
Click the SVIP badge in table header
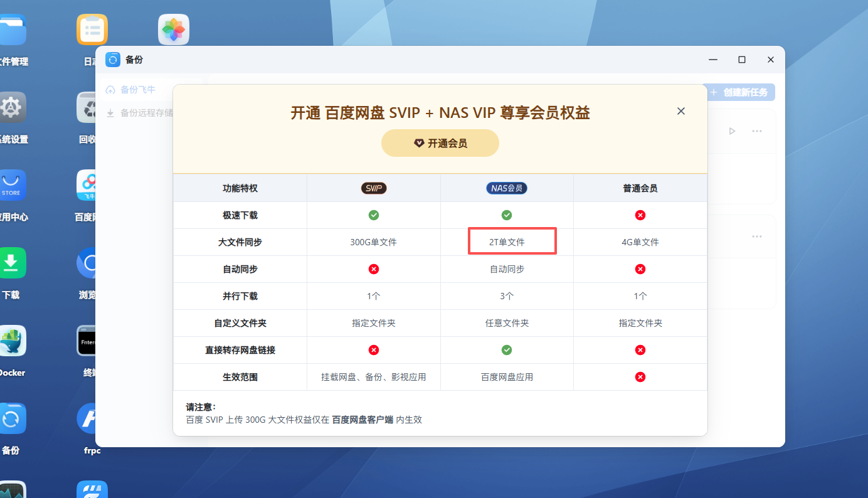(374, 188)
